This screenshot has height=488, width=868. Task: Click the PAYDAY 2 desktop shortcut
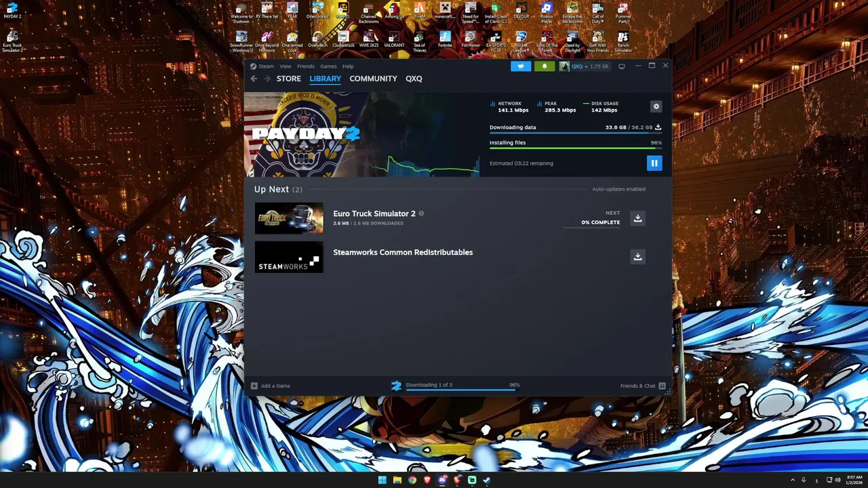pos(12,10)
